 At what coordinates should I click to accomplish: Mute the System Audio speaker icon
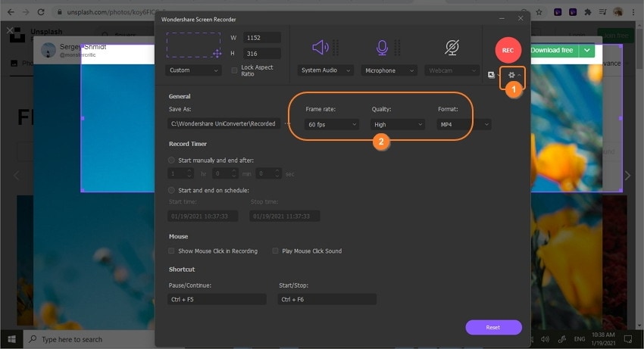coord(320,48)
